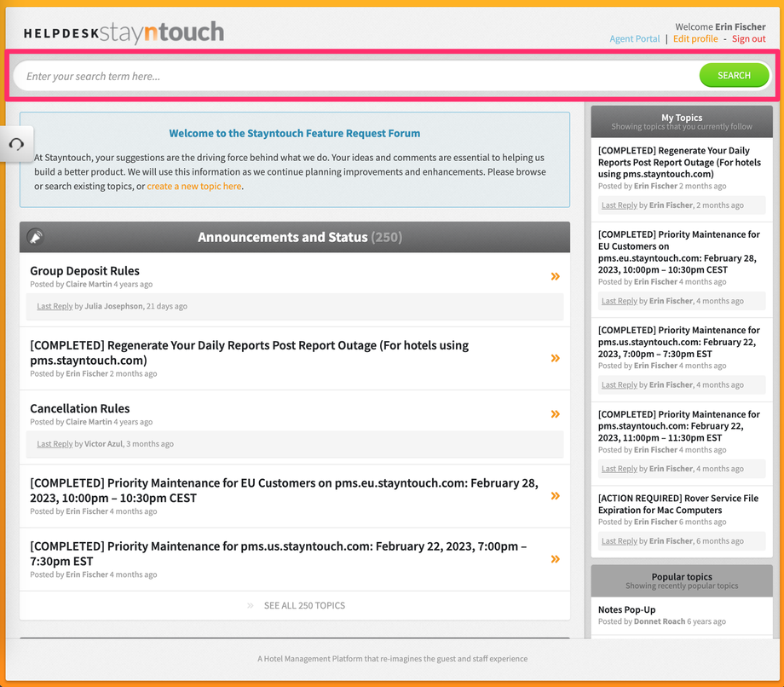Click the 'create a new topic here' link
This screenshot has width=784, height=687.
point(194,186)
